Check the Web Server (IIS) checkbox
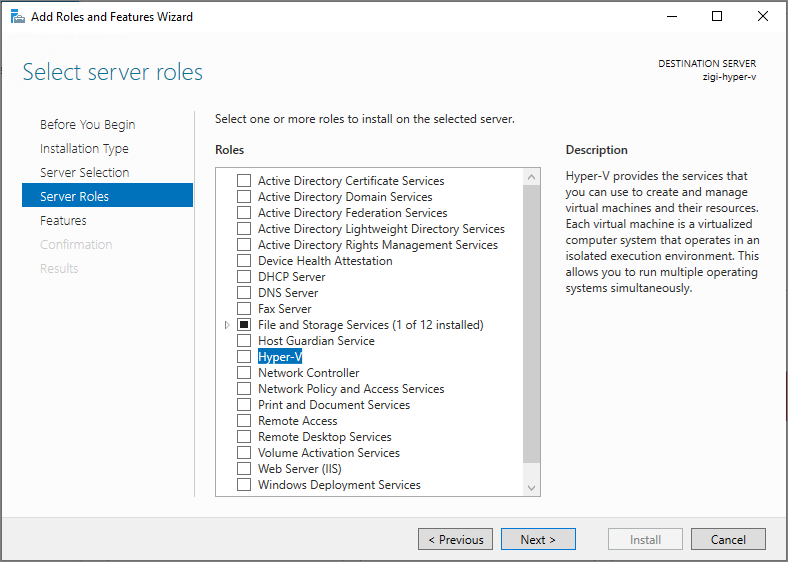Viewport: 788px width, 562px height. click(x=244, y=469)
